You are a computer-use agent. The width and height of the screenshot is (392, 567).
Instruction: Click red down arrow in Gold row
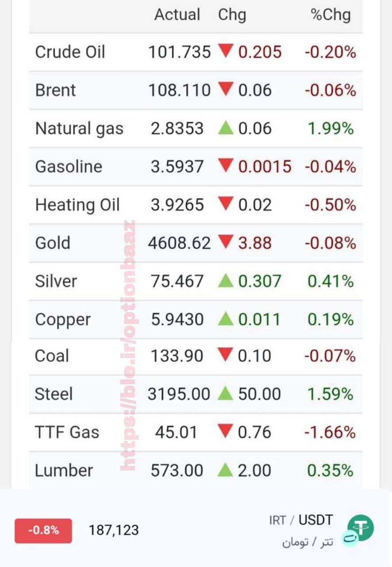[x=226, y=242]
